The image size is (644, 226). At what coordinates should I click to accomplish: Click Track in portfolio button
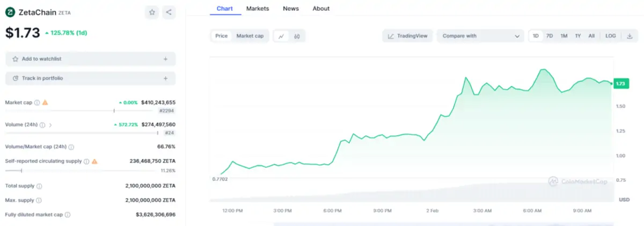(x=91, y=78)
